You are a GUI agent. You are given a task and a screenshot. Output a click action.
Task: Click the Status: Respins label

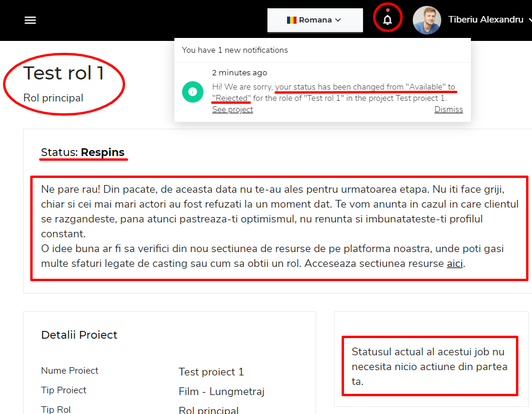click(83, 152)
